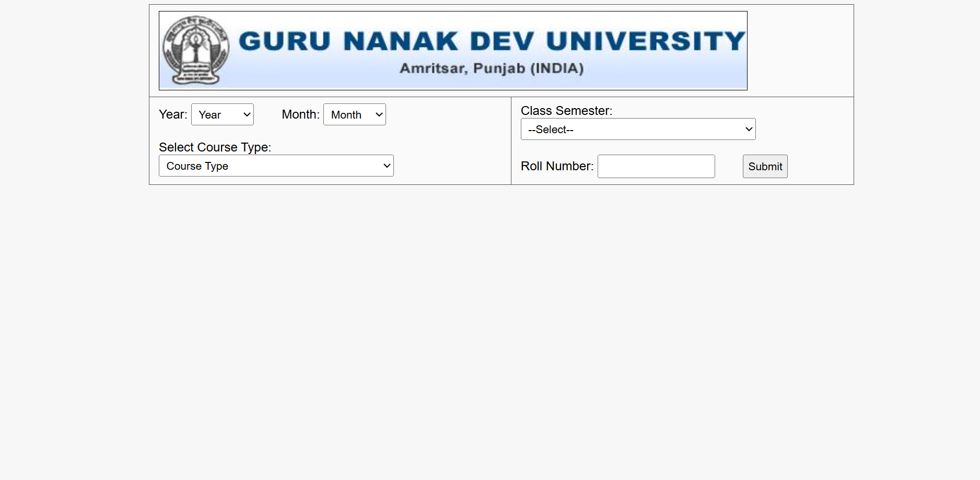Open the Class Semester --Select-- dropdown
The width and height of the screenshot is (980, 480).
637,129
